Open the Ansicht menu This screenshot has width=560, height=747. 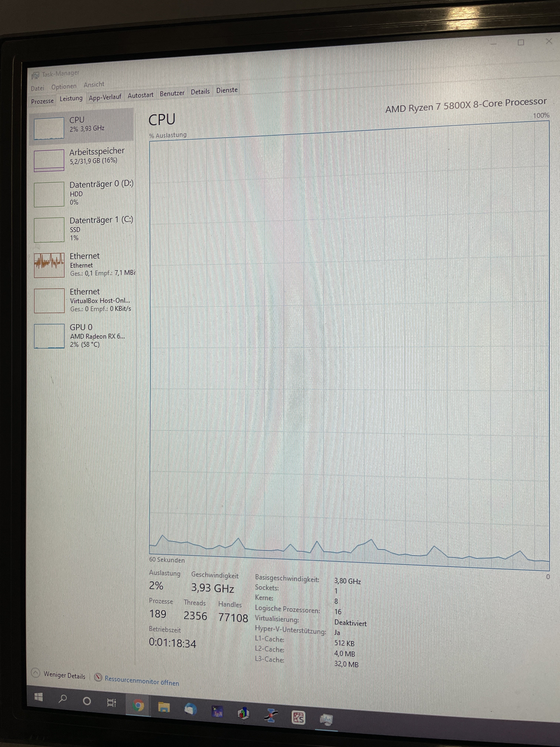(x=94, y=84)
